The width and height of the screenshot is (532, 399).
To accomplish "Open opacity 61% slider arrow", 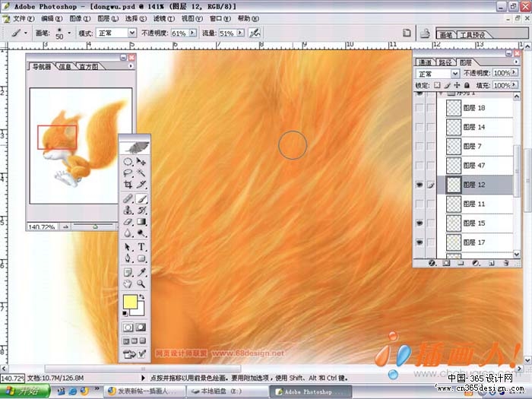I will click(192, 33).
